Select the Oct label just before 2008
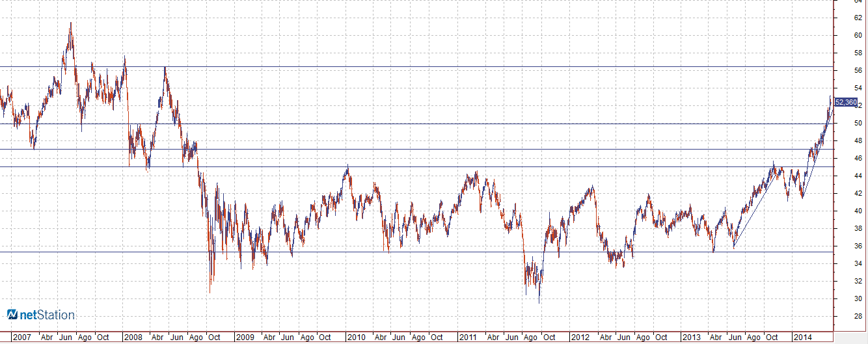The image size is (868, 344). pos(103,337)
